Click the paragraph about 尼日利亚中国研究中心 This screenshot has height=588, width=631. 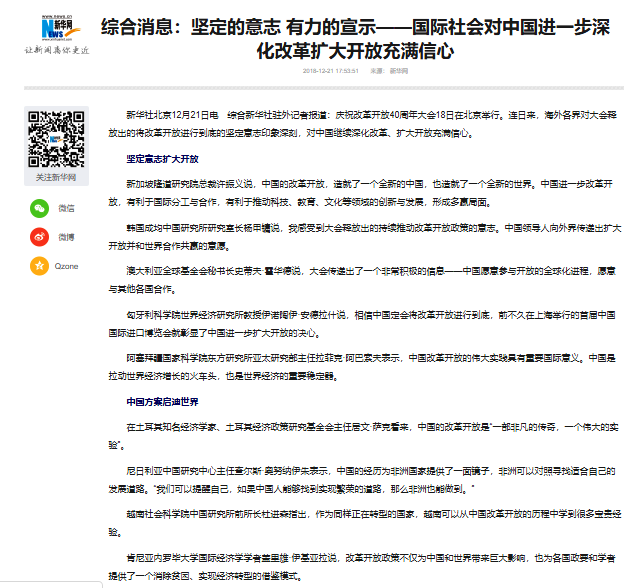pyautogui.click(x=362, y=480)
